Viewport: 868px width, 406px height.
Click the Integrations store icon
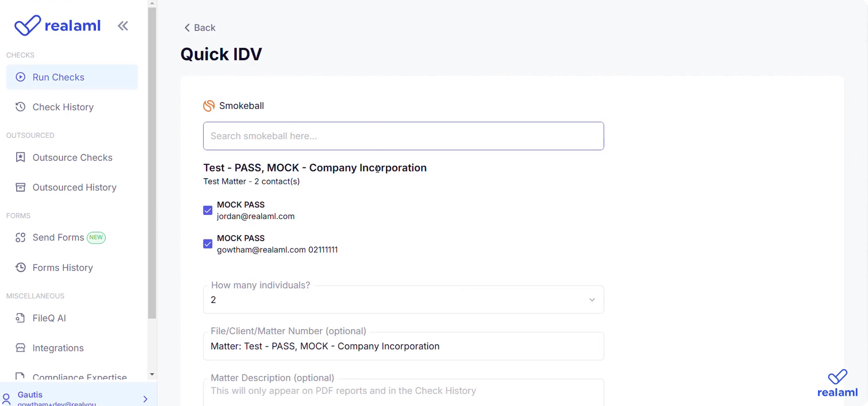tap(21, 348)
